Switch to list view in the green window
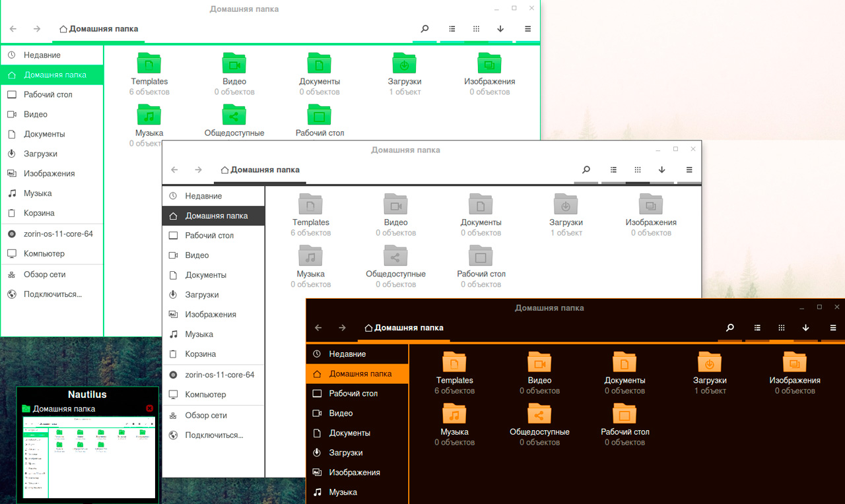 tap(452, 29)
